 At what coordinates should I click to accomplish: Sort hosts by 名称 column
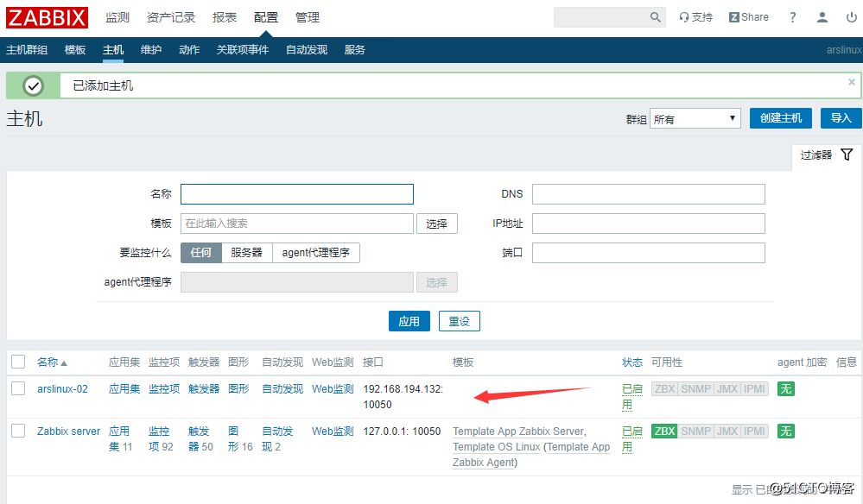[52, 362]
